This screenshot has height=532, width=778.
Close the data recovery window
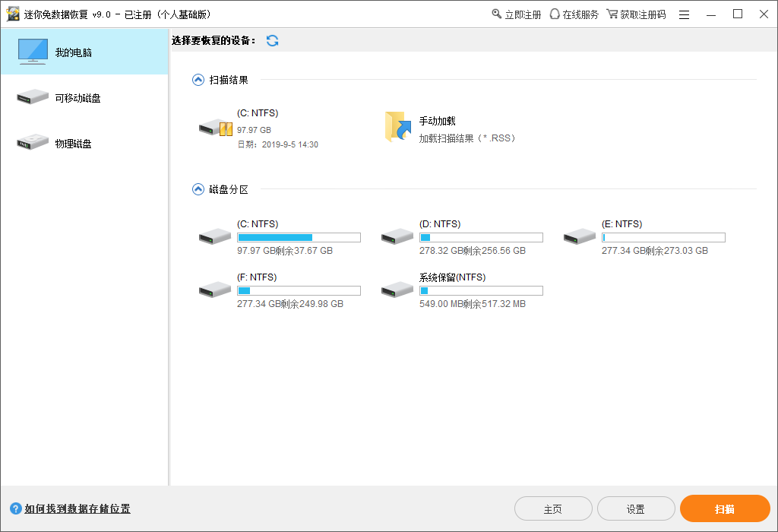click(764, 14)
